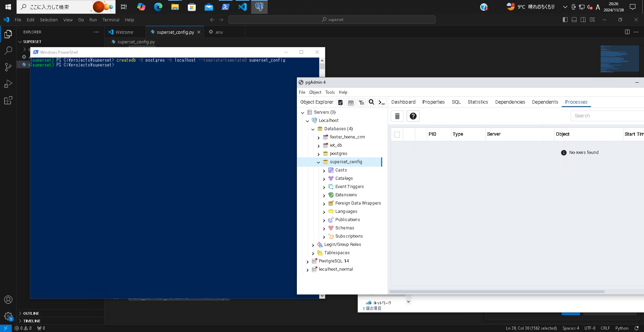
Task: Click the View Data table icon
Action: (351, 102)
